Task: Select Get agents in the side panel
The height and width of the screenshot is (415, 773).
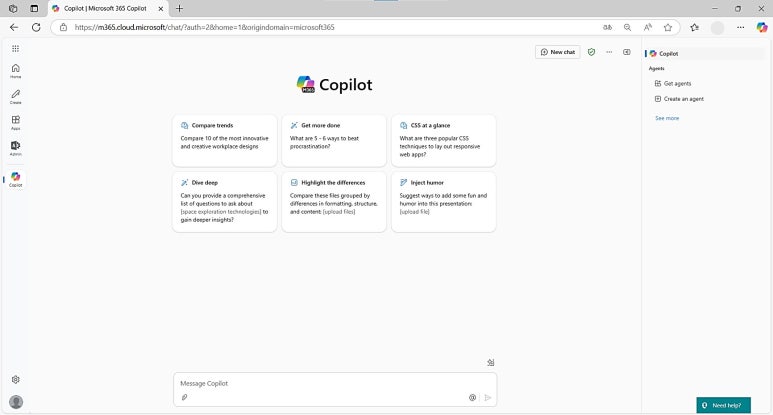Action: [x=677, y=83]
